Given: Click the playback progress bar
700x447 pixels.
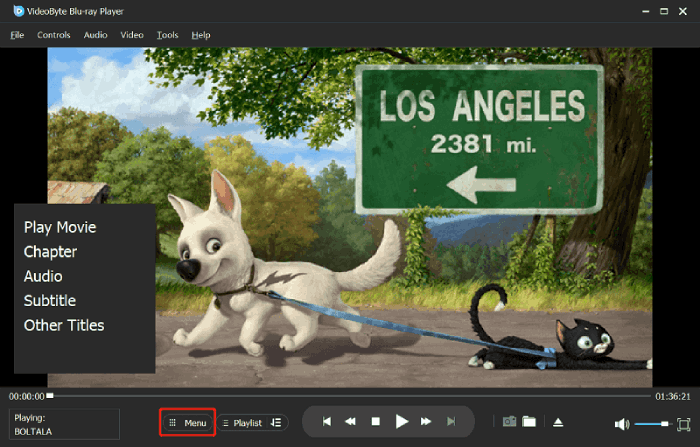Looking at the screenshot, I should (350, 396).
